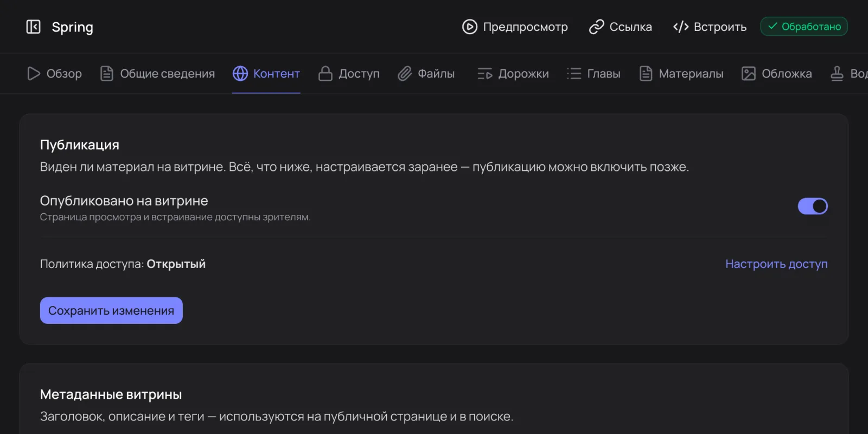868x434 pixels.
Task: Click the Метаданные витрины heading
Action: click(111, 394)
